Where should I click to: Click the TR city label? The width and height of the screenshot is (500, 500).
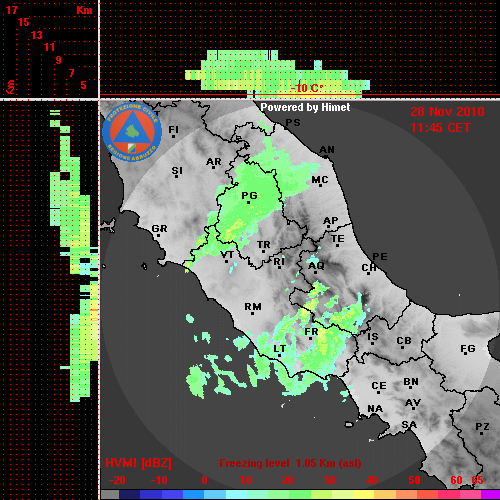coord(264,245)
